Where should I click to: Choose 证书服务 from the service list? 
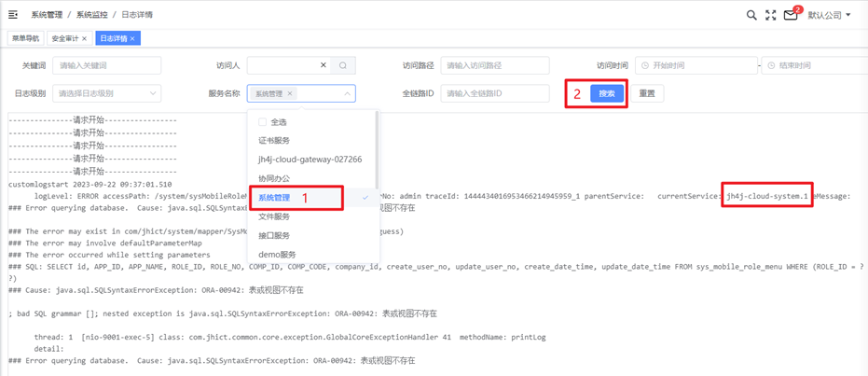click(x=313, y=141)
